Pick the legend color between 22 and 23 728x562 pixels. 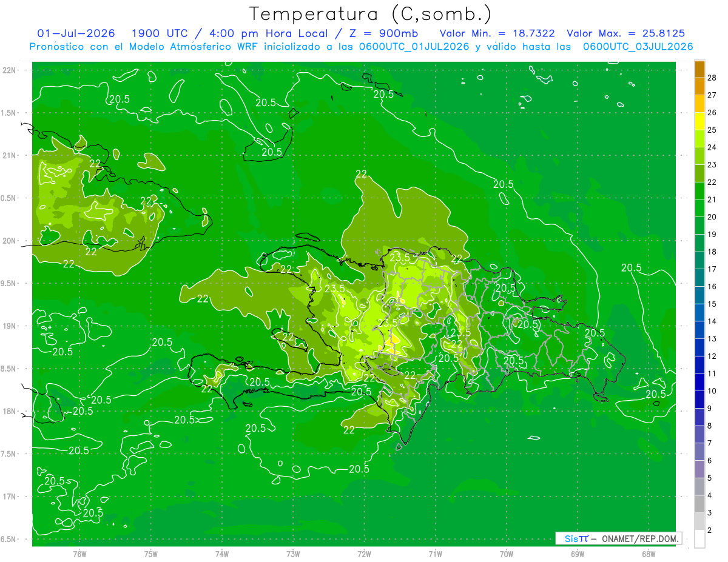coord(699,173)
